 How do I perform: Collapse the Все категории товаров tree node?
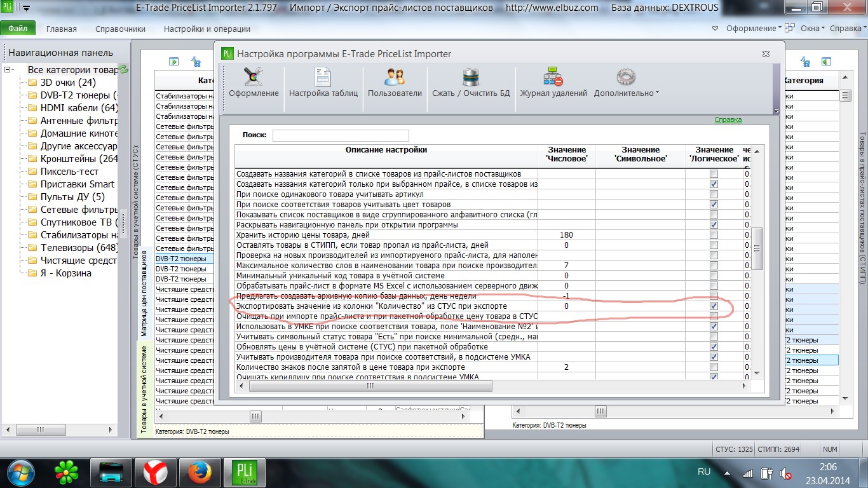pos(8,70)
